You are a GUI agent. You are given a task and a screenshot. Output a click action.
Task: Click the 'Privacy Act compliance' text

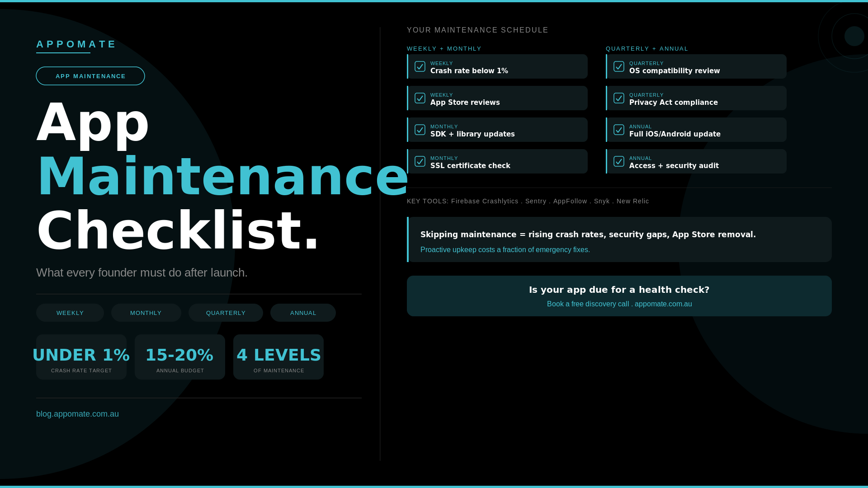coord(674,103)
